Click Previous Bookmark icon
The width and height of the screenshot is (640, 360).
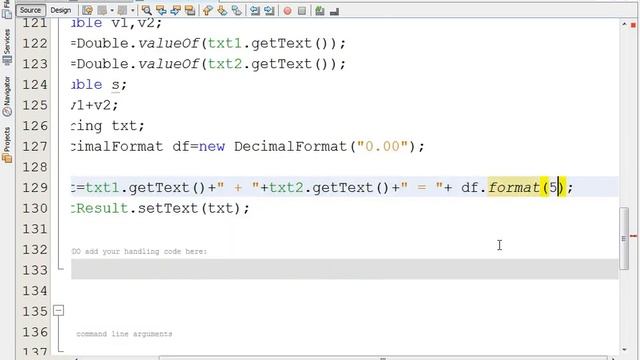[x=208, y=11]
